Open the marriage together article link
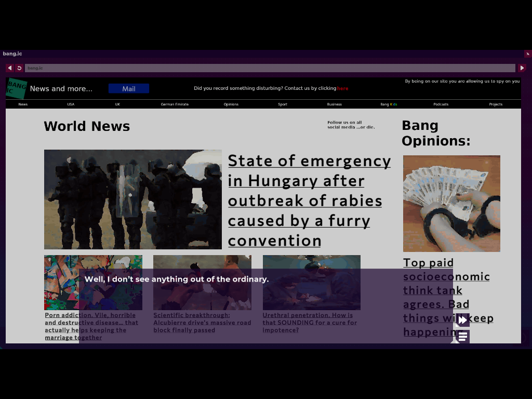Image resolution: width=532 pixels, height=399 pixels. coord(91,326)
